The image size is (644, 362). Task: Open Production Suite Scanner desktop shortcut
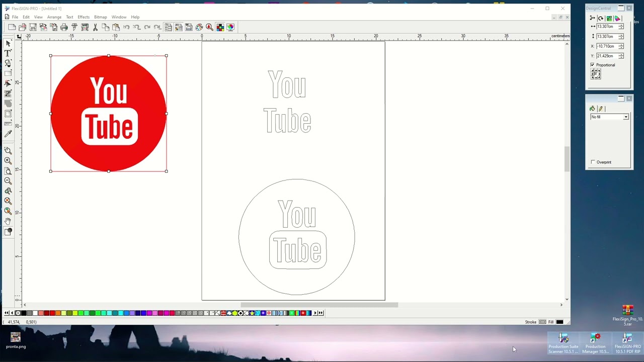click(563, 343)
